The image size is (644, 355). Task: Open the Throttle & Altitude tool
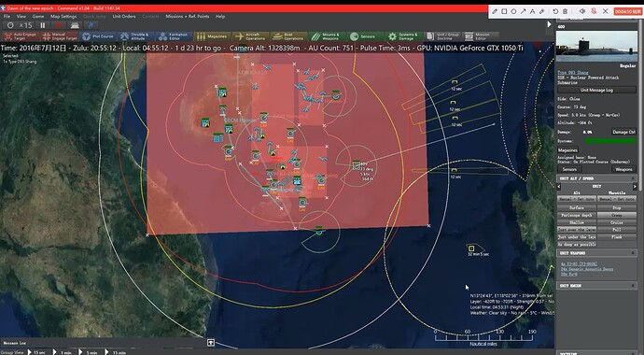135,36
